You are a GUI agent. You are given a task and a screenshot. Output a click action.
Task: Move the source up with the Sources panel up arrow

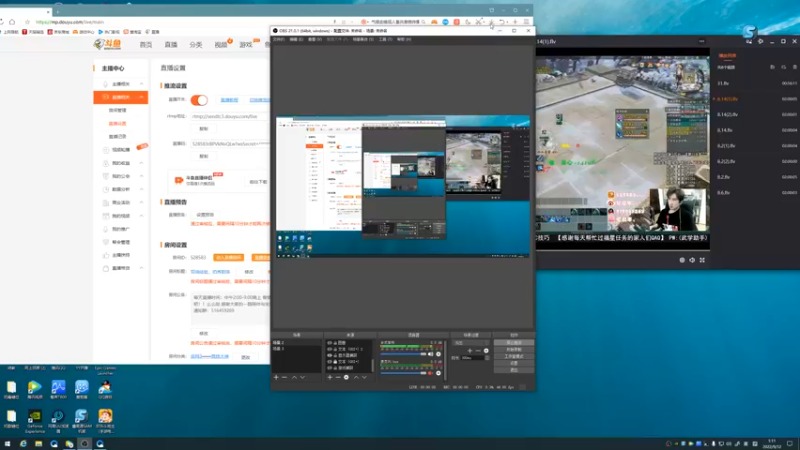click(x=356, y=377)
